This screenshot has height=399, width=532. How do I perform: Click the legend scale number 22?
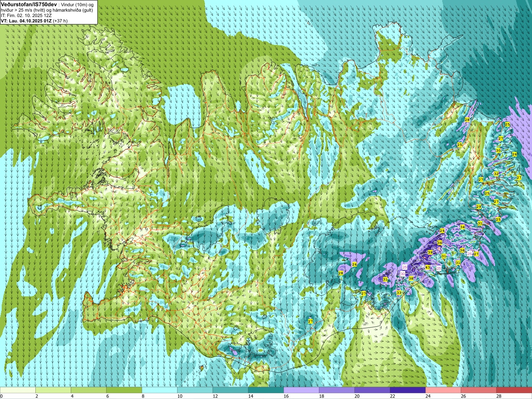pyautogui.click(x=392, y=396)
